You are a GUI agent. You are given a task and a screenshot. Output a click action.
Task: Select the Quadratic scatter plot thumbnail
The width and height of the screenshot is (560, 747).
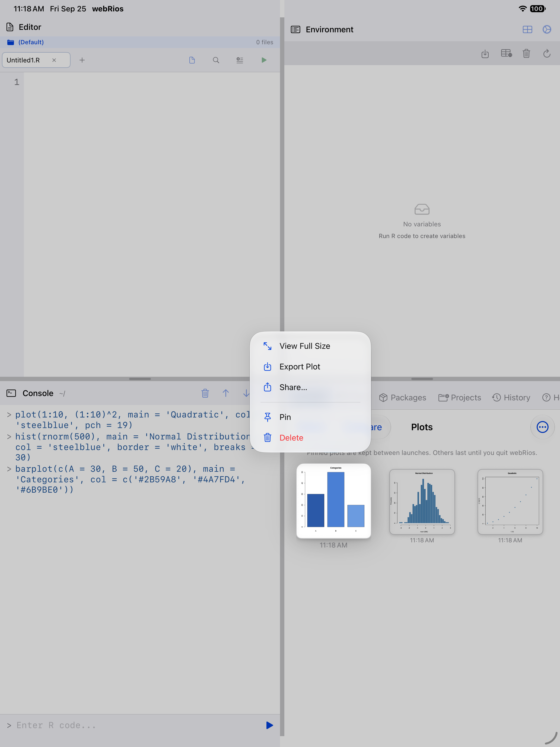[x=510, y=502]
